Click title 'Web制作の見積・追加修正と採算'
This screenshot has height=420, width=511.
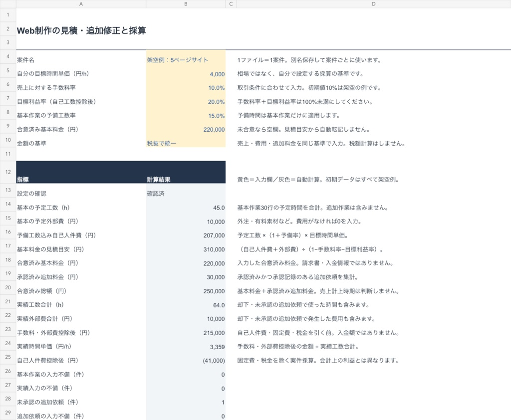[81, 30]
